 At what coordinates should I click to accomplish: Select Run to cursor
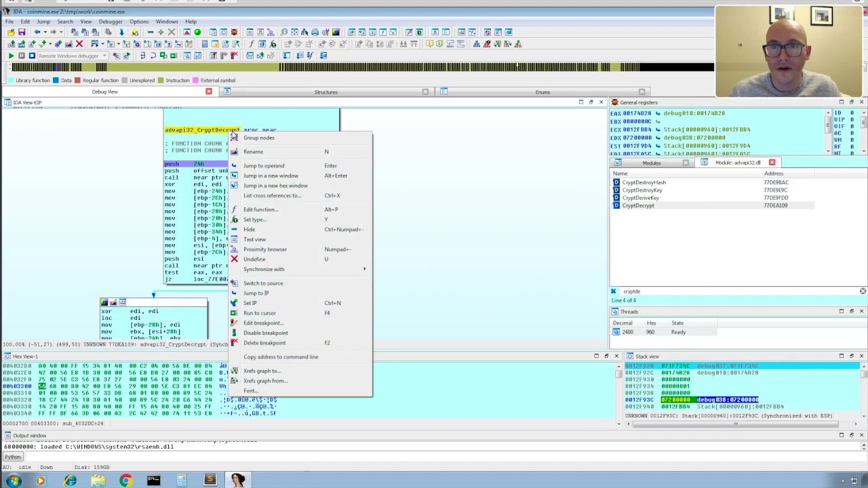click(x=300, y=313)
